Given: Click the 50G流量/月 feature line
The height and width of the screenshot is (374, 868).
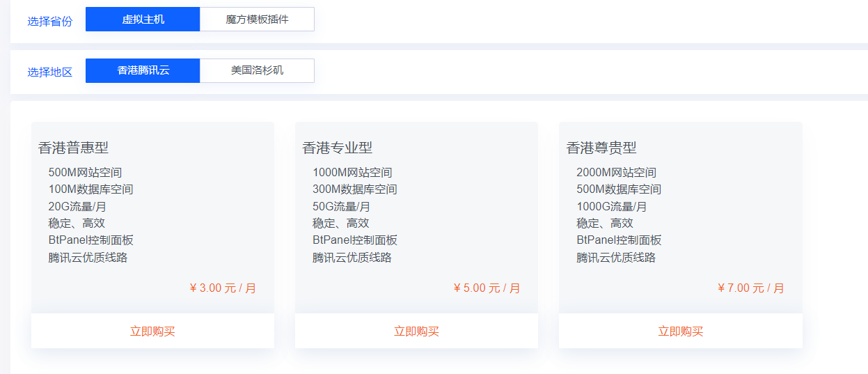Looking at the screenshot, I should tap(341, 206).
